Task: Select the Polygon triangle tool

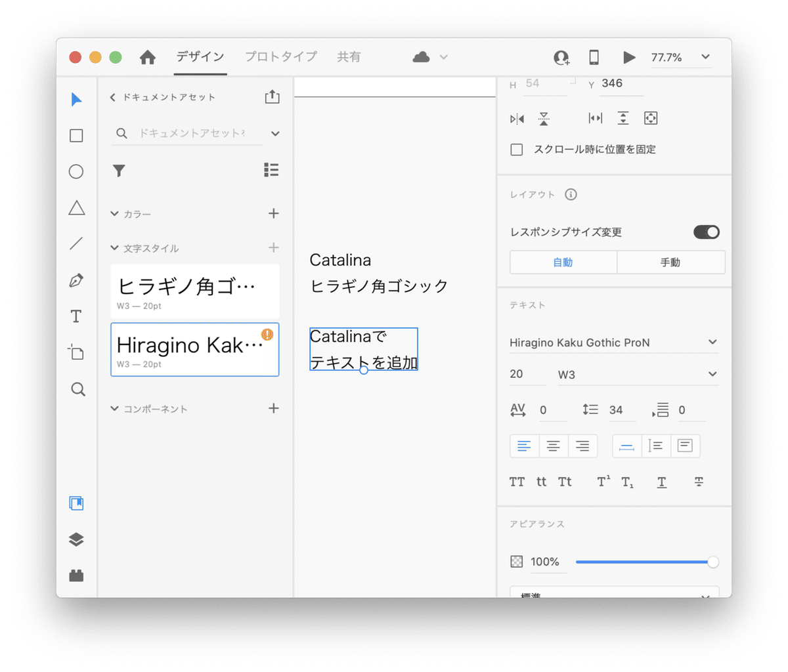Action: click(x=76, y=208)
